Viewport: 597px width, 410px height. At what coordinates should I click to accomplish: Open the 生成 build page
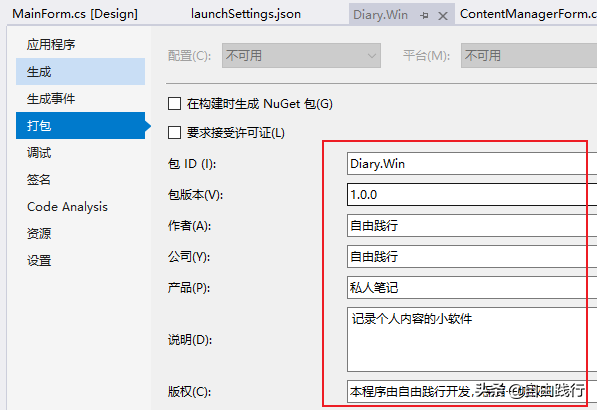(x=80, y=72)
